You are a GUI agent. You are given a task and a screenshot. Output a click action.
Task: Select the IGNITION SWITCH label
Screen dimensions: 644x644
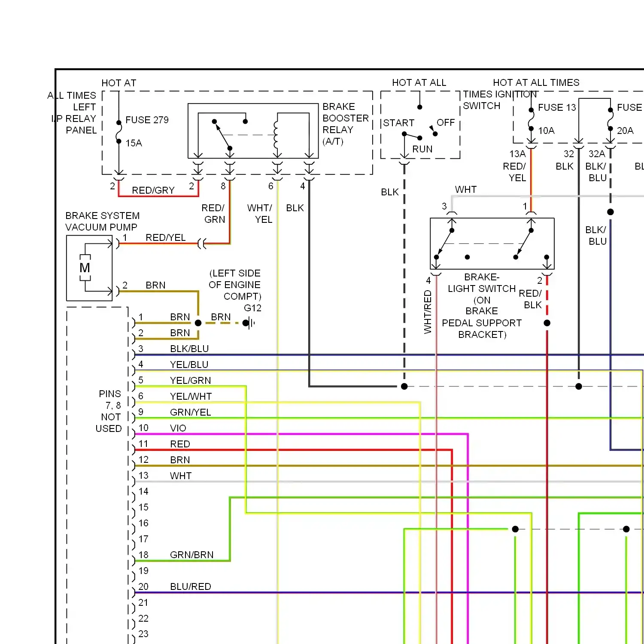tap(500, 100)
